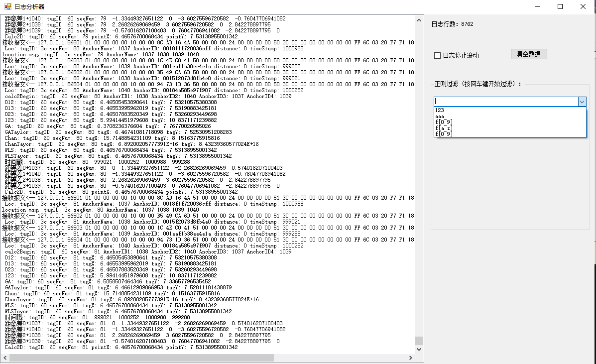Maximize the log analyzer window
The image size is (596, 364).
click(560, 7)
